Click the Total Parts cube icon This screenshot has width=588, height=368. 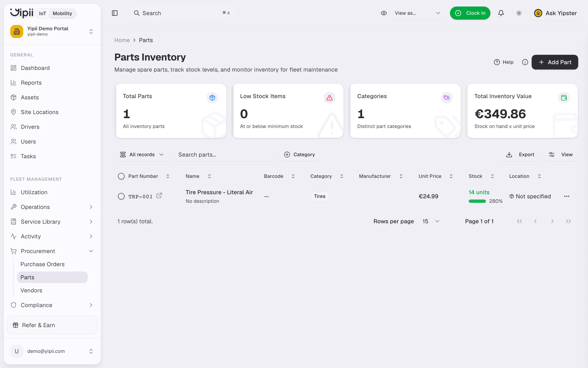tap(212, 98)
